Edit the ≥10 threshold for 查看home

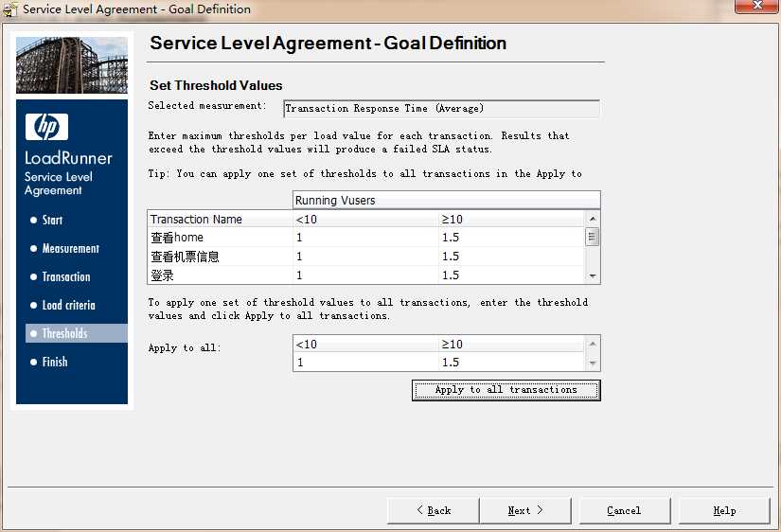coord(511,238)
